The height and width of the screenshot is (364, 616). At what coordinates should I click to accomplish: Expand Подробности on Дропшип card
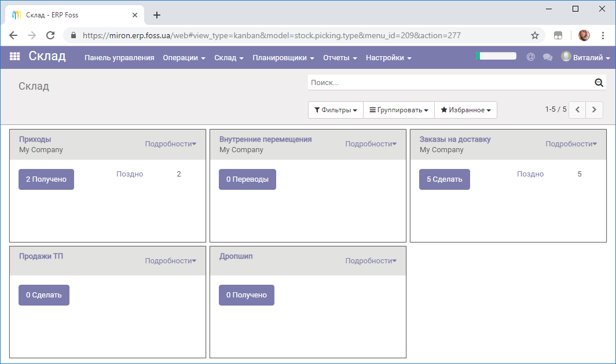point(371,261)
